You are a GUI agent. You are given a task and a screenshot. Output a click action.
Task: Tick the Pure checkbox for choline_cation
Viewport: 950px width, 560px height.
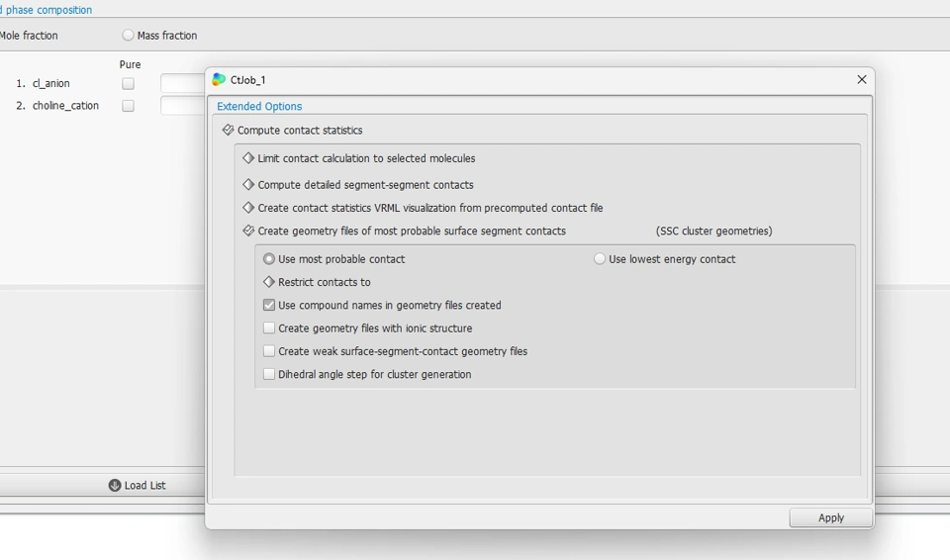click(128, 106)
